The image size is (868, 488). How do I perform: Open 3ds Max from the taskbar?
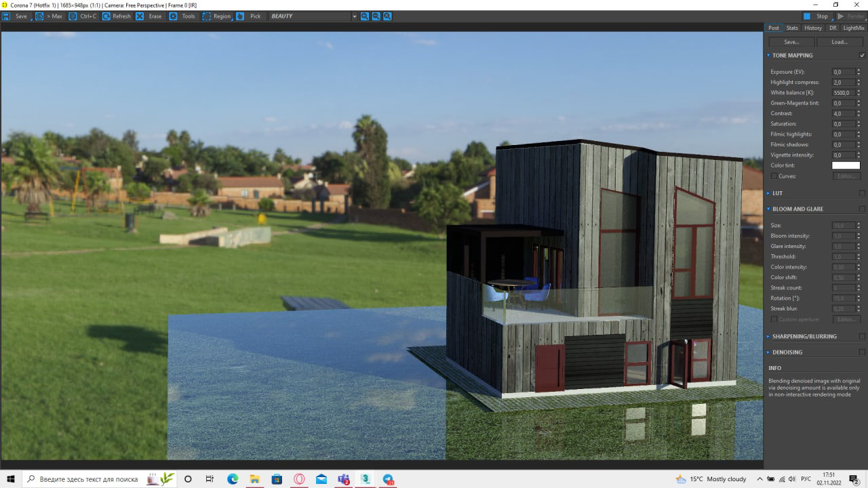pyautogui.click(x=366, y=479)
